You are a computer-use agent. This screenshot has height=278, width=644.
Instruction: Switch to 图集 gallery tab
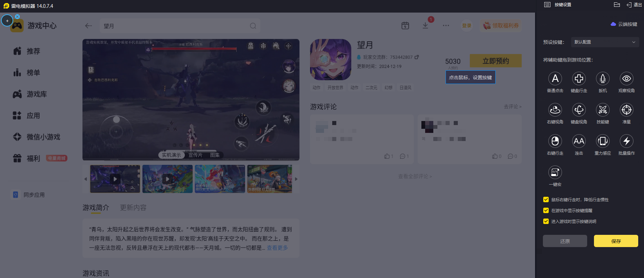(215, 155)
